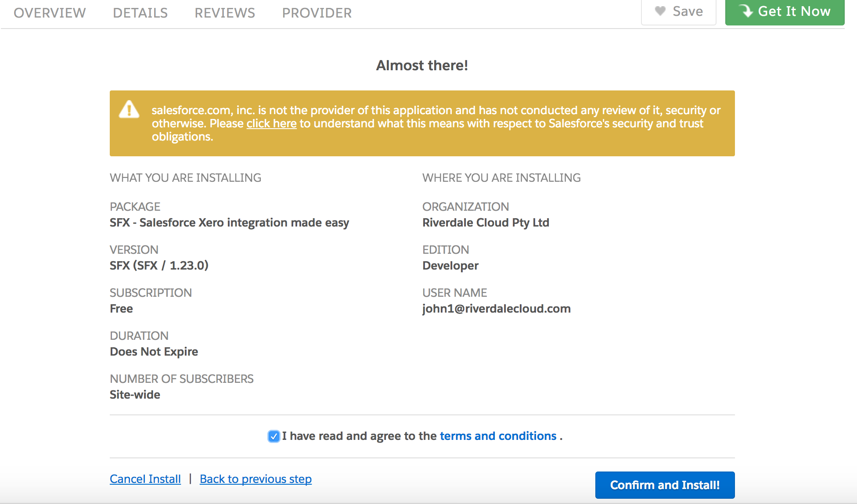857x504 pixels.
Task: Click the green Get It Now button
Action: pos(785,11)
